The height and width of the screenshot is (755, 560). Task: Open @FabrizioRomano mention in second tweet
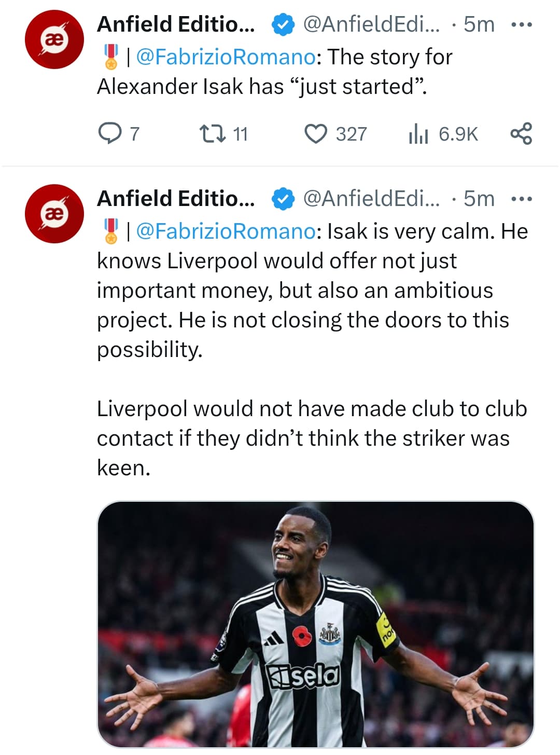coord(226,231)
